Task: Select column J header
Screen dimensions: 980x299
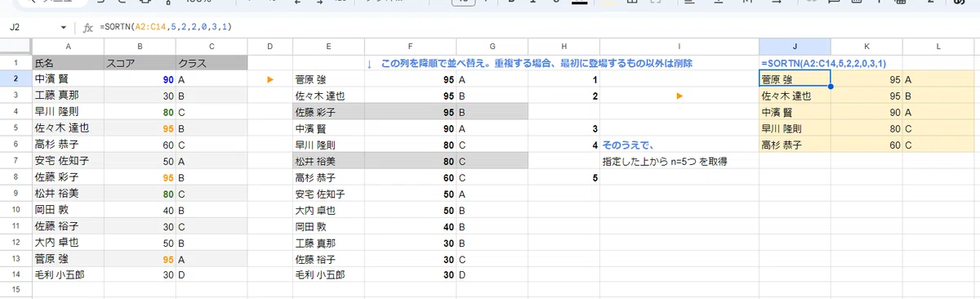Action: tap(795, 47)
